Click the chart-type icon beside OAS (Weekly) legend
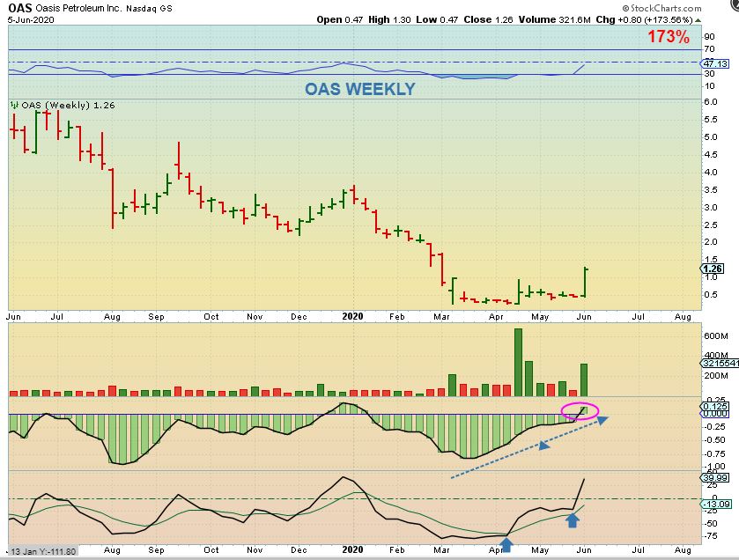Viewport: 739px width, 560px height. 14,105
